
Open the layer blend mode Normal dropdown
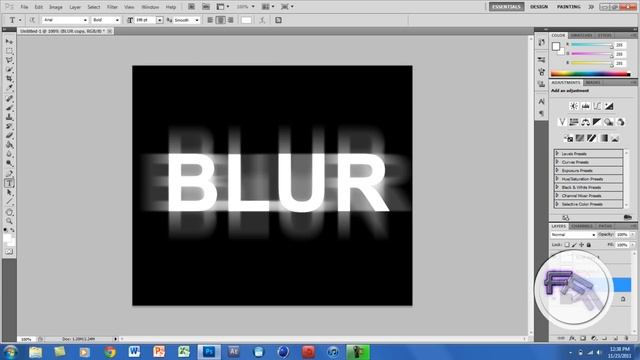(x=573, y=235)
